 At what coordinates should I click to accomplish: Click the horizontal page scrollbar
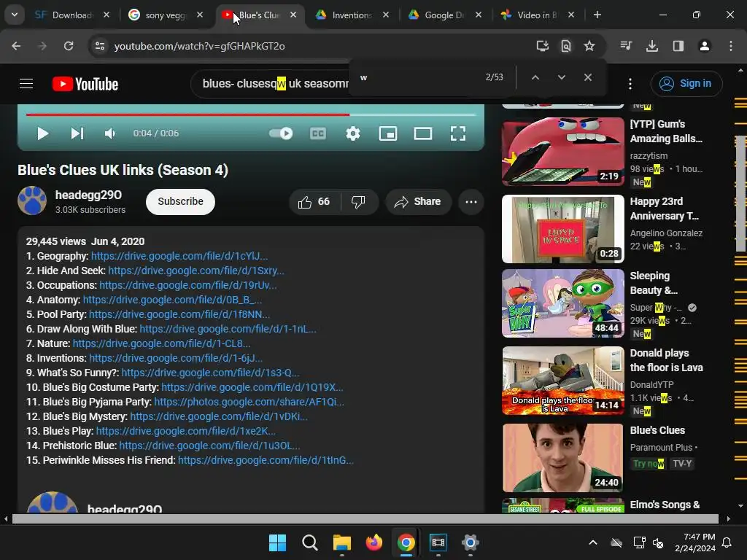pos(366,519)
